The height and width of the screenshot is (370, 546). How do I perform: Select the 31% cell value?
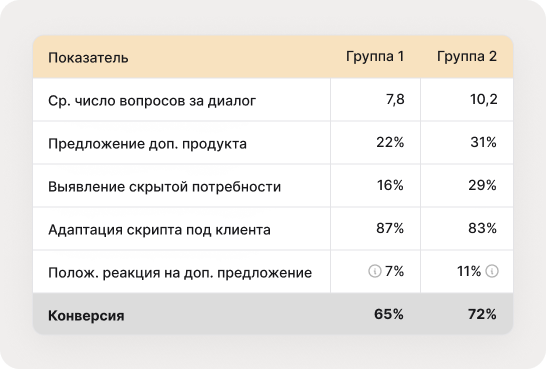pyautogui.click(x=483, y=142)
